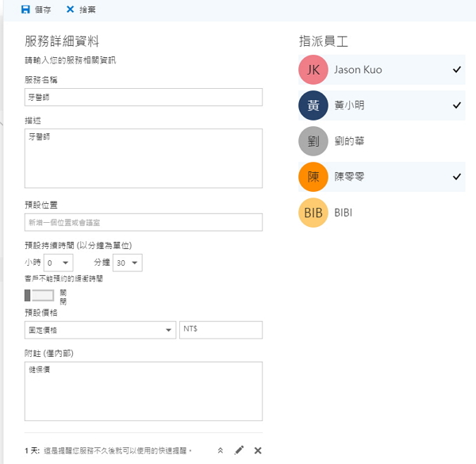This screenshot has height=464, width=476.
Task: Delete the 1-day reminder with X icon
Action: 258,450
